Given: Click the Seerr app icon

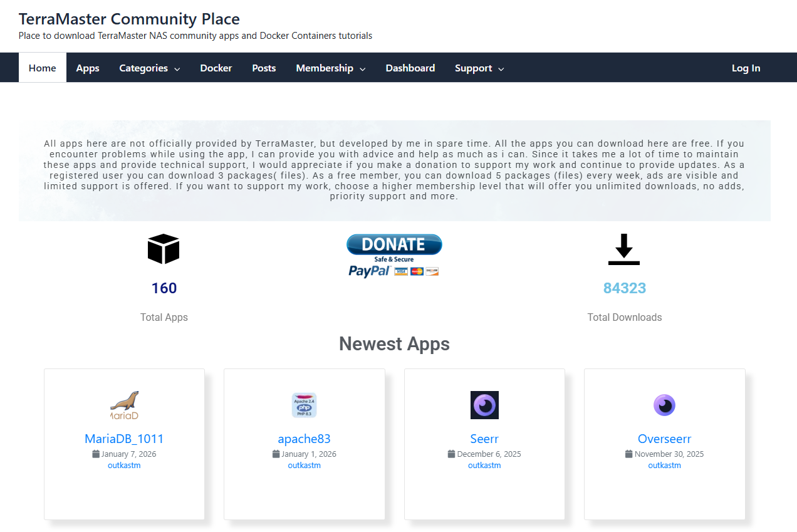Looking at the screenshot, I should [x=484, y=405].
